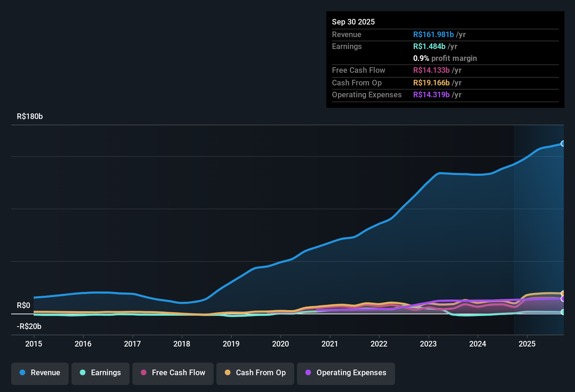Click the blue Revenue legend dot
This screenshot has height=392, width=575.
coord(22,373)
